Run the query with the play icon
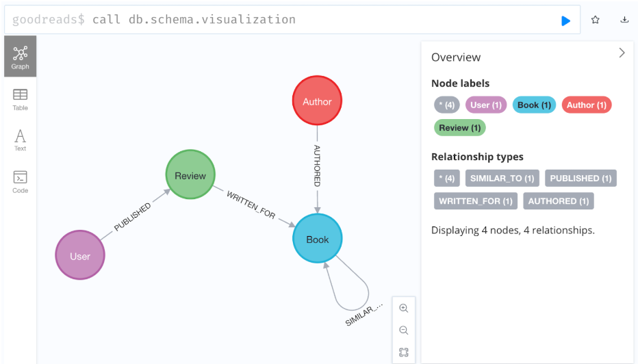638x364 pixels. tap(565, 21)
